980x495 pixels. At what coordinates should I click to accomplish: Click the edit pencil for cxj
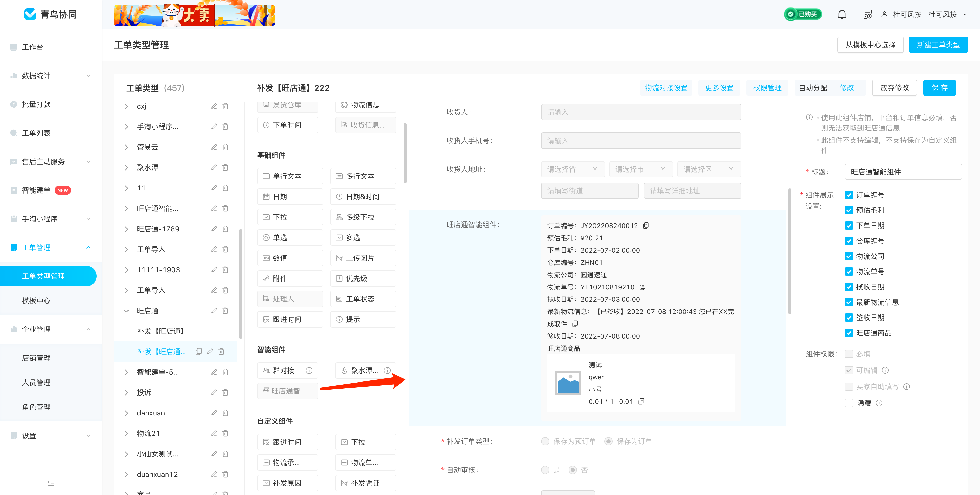[214, 106]
